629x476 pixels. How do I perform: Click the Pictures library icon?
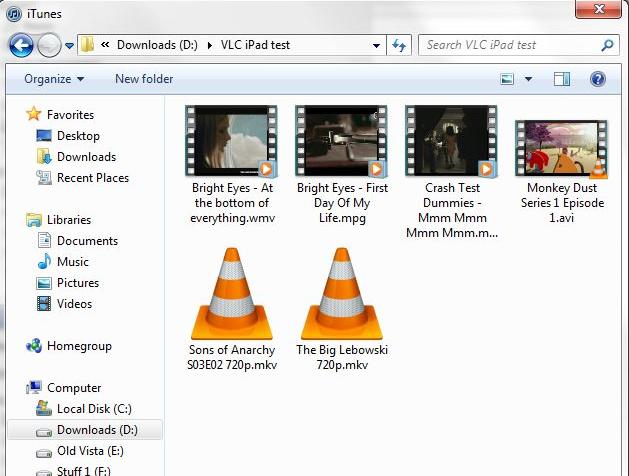[x=44, y=283]
